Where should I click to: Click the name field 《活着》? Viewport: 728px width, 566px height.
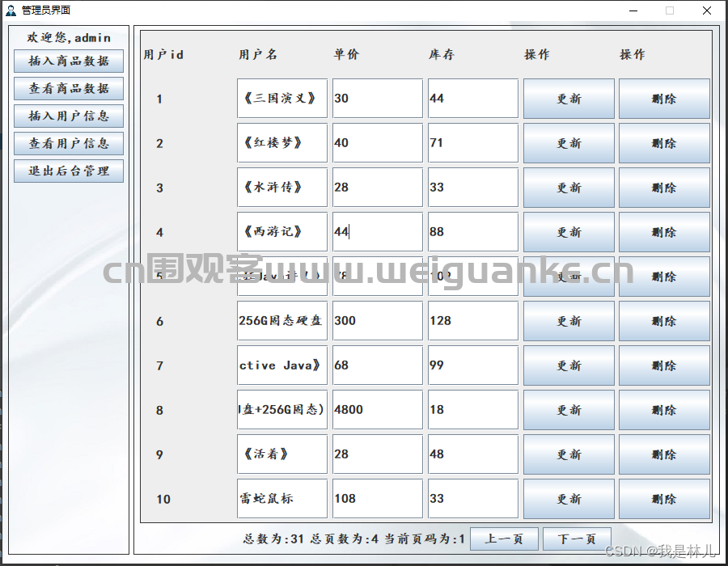[x=282, y=454]
